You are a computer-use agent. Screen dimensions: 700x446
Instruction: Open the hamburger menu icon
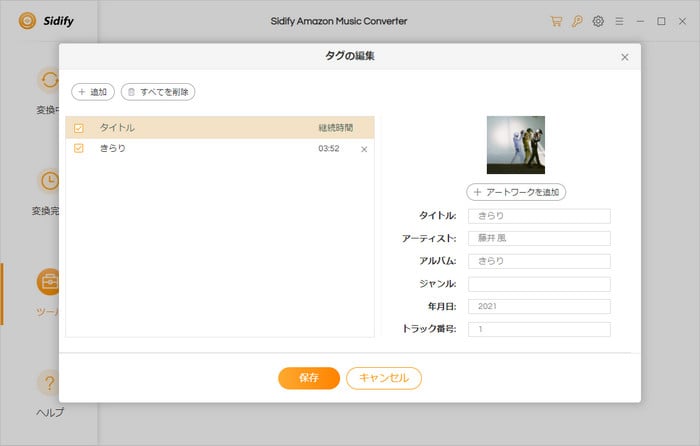tap(619, 21)
